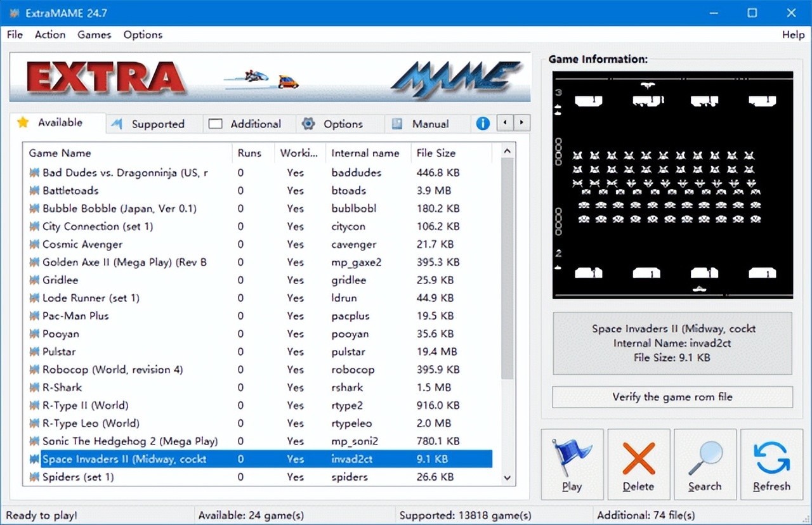Image resolution: width=812 pixels, height=525 pixels.
Task: Click the game icon beside Bubble Bobble
Action: (x=34, y=208)
